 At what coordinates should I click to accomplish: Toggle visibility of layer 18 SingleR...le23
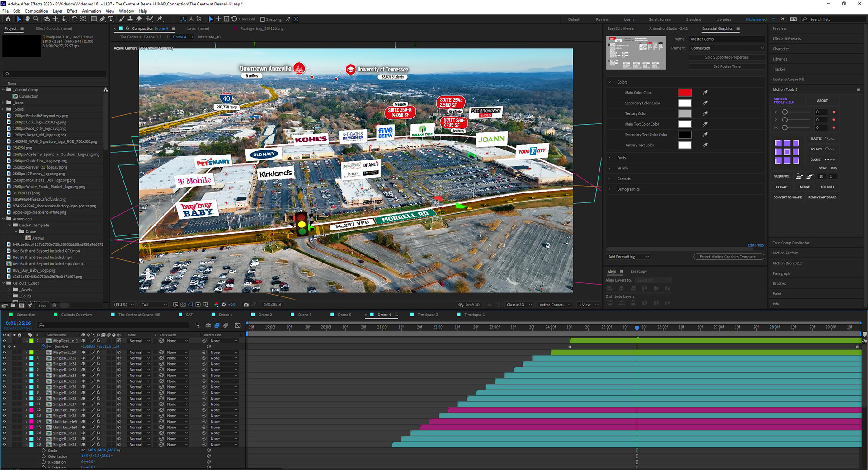pos(5,445)
